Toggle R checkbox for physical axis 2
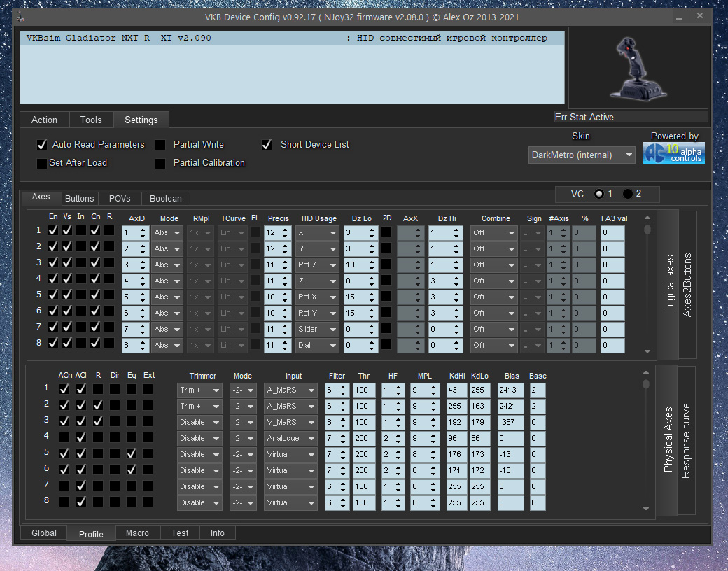Image resolution: width=728 pixels, height=571 pixels. 98,405
